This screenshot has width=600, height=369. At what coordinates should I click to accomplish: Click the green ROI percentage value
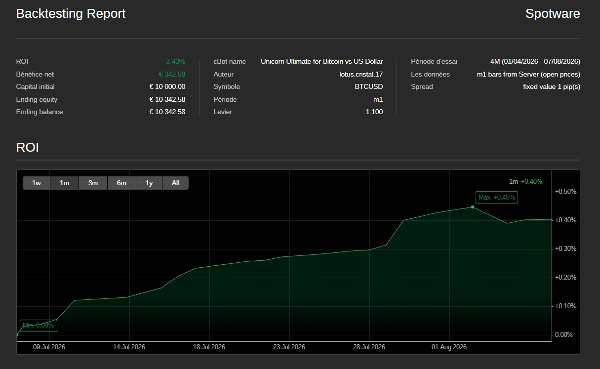tap(176, 62)
